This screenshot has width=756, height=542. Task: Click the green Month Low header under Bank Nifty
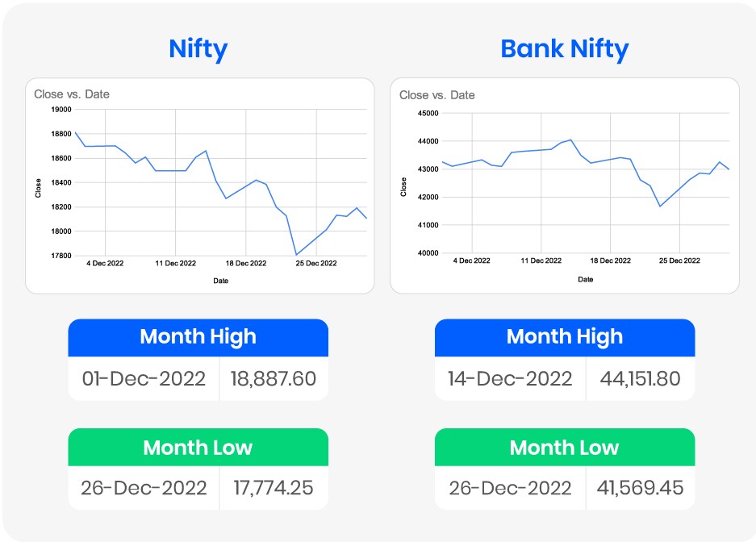click(564, 447)
